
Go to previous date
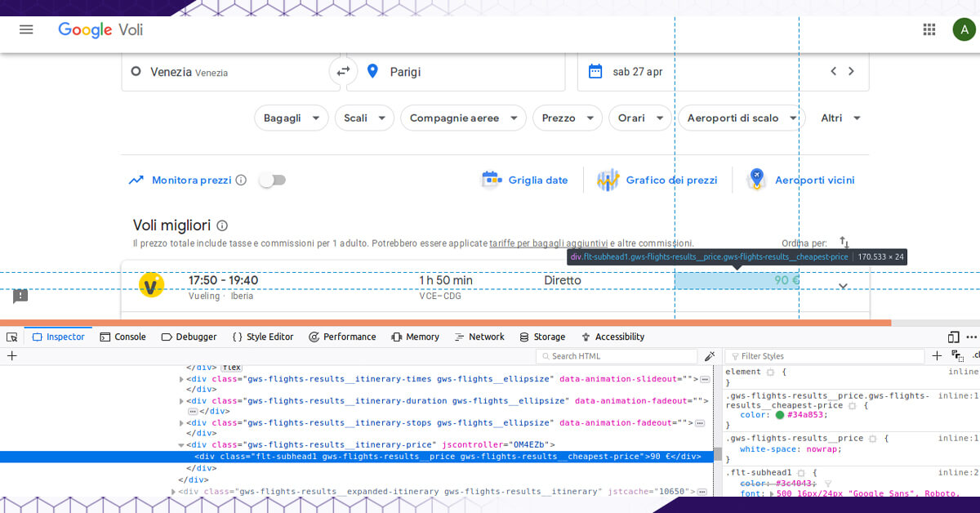[x=833, y=71]
